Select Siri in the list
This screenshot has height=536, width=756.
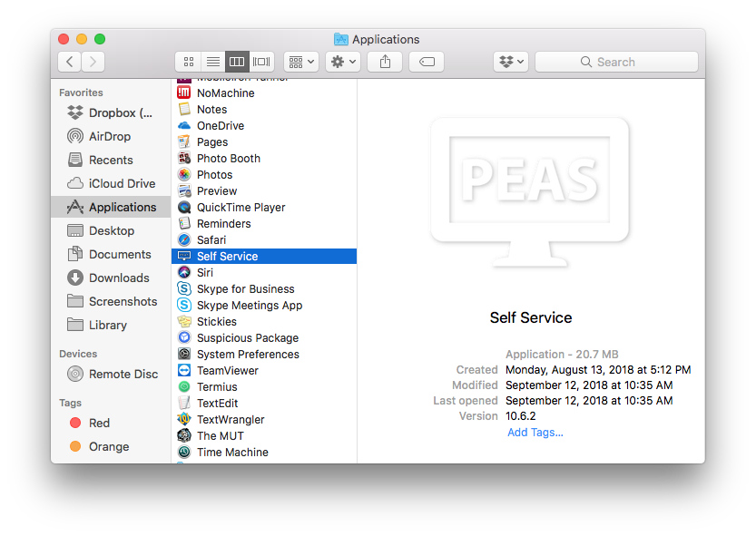coord(264,273)
